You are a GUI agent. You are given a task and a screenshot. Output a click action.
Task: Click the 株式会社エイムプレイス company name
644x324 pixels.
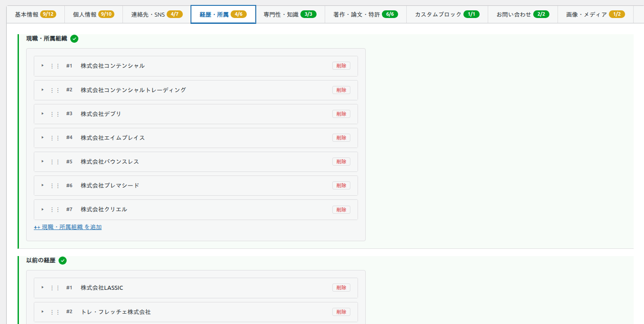point(113,138)
